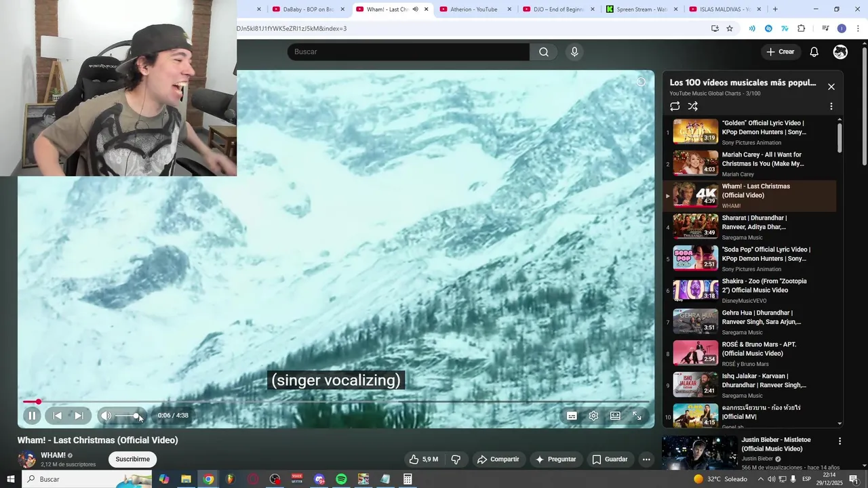Screen dimensions: 868x488
Task: Select Shararat Dhurandhar playlist entry
Action: tap(749, 227)
